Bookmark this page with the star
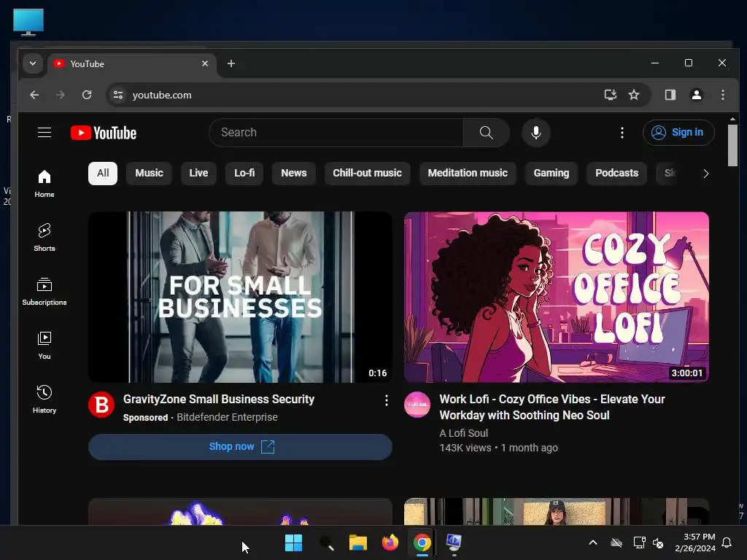 point(634,95)
